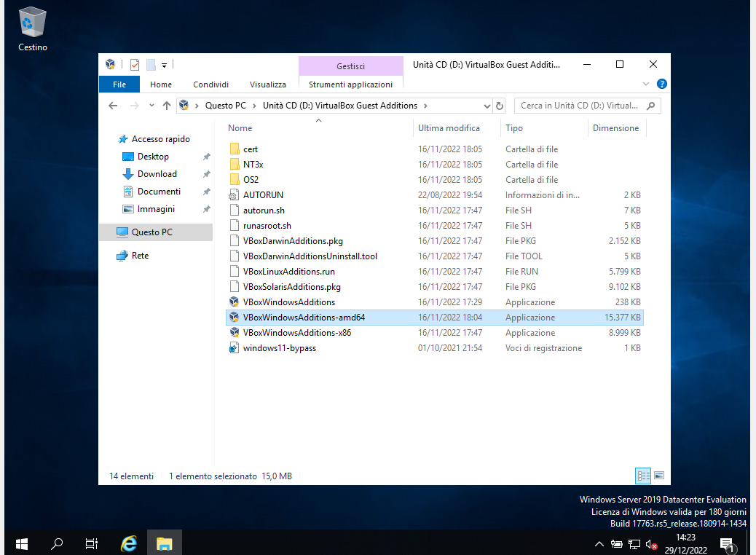Select Download in the navigation pane
The width and height of the screenshot is (756, 555).
point(157,173)
